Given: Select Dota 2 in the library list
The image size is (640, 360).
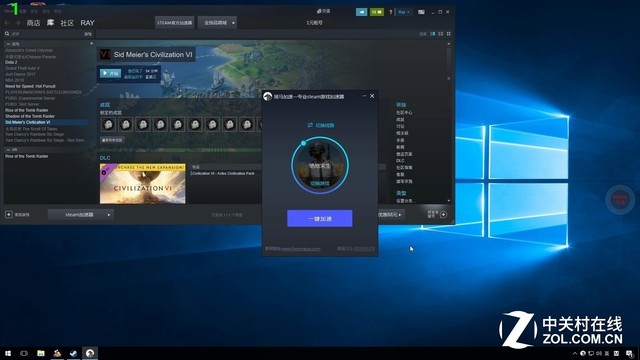Looking at the screenshot, I should coord(11,62).
